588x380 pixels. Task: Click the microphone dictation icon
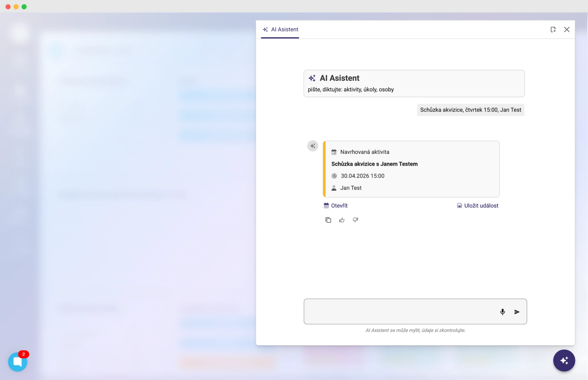[502, 312]
